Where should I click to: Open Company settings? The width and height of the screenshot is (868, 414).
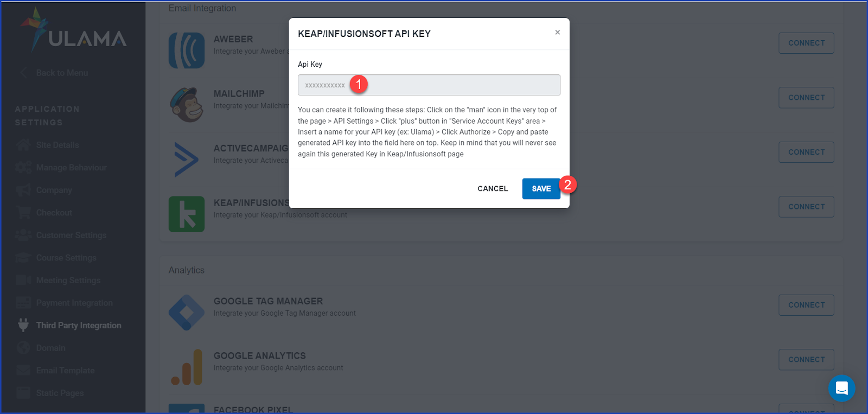click(x=54, y=190)
